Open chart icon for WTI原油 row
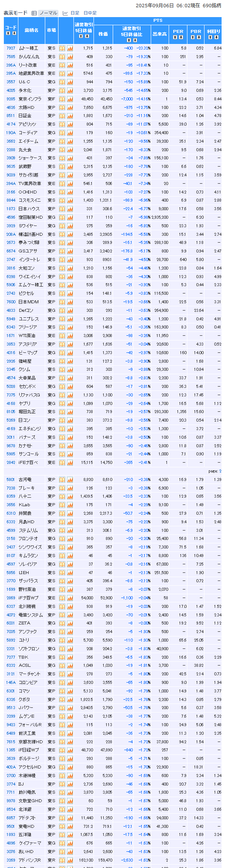This screenshot has height=868, width=225. point(70,336)
